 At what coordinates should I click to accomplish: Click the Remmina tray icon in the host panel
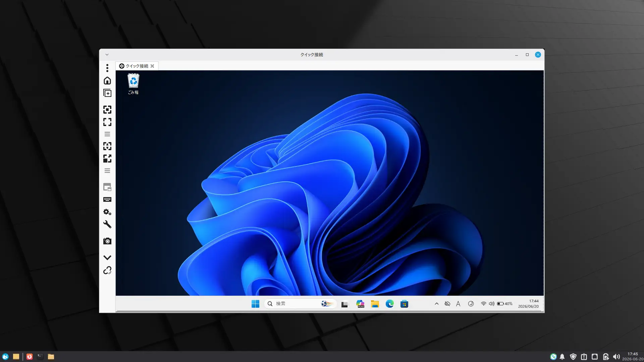coord(553,357)
